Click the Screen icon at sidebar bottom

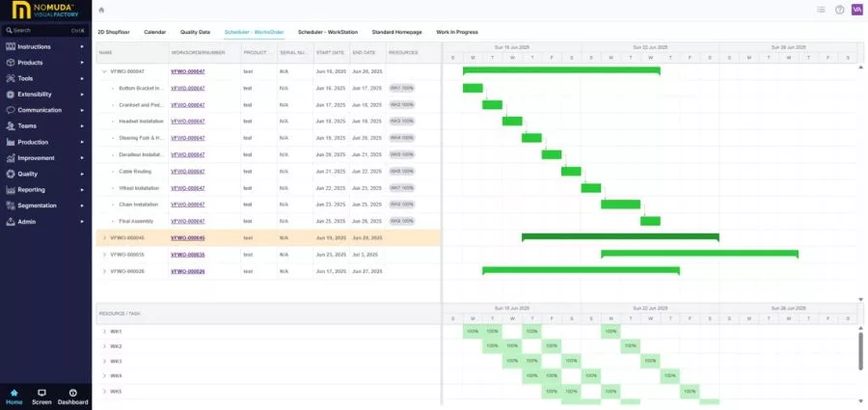click(41, 393)
